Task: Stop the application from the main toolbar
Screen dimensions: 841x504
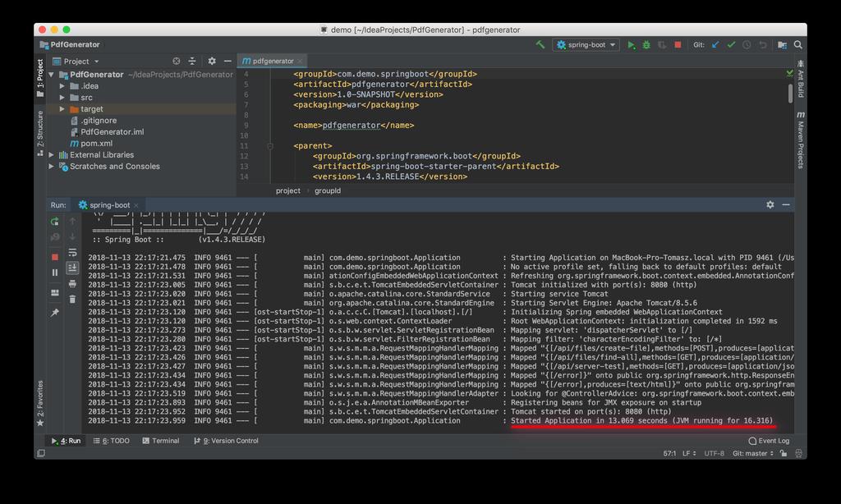Action: point(678,45)
